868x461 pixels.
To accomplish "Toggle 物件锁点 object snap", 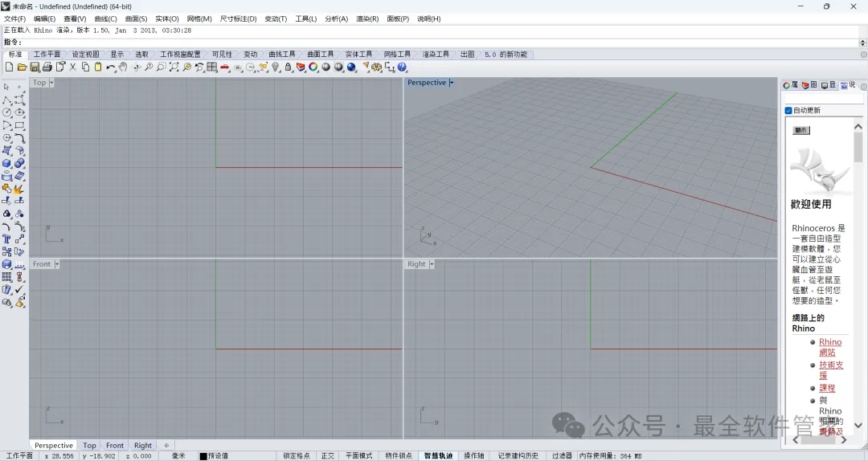I will (399, 456).
